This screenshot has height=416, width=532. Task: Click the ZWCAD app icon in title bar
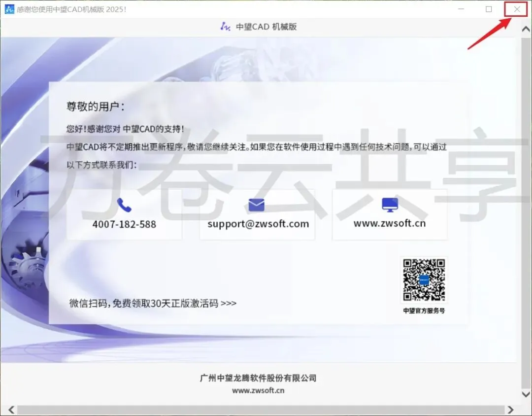click(x=9, y=9)
